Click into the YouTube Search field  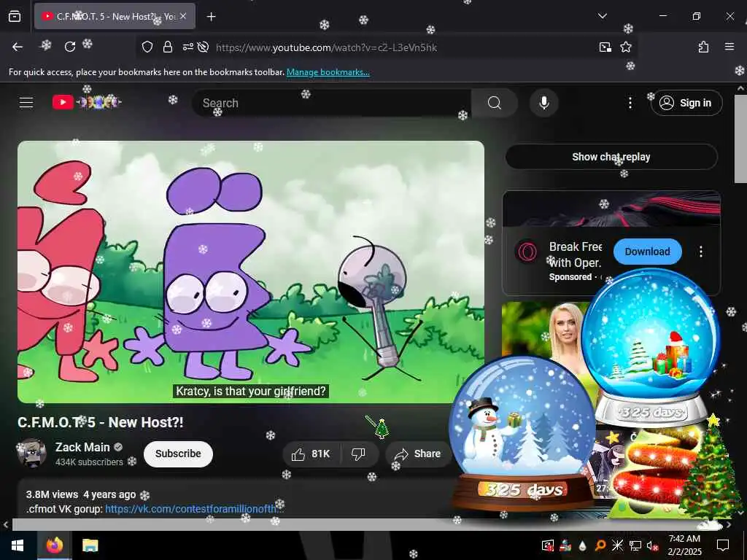pos(332,103)
